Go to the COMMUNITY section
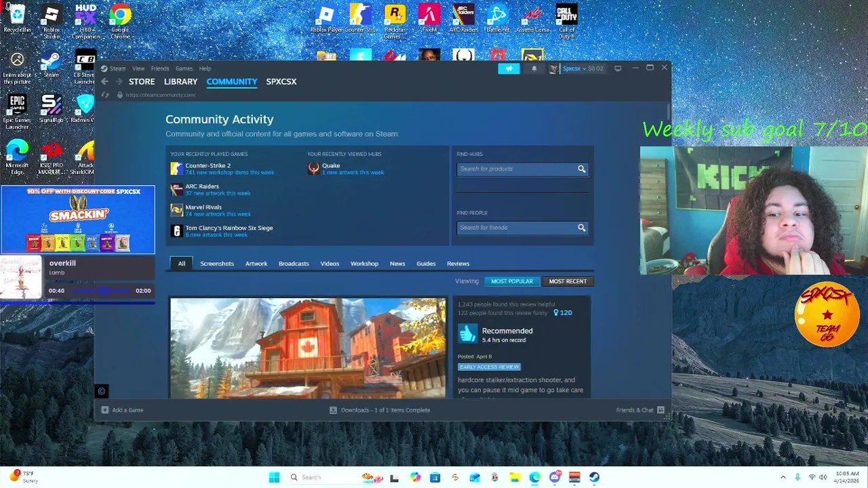Viewport: 868px width, 488px height. tap(232, 81)
